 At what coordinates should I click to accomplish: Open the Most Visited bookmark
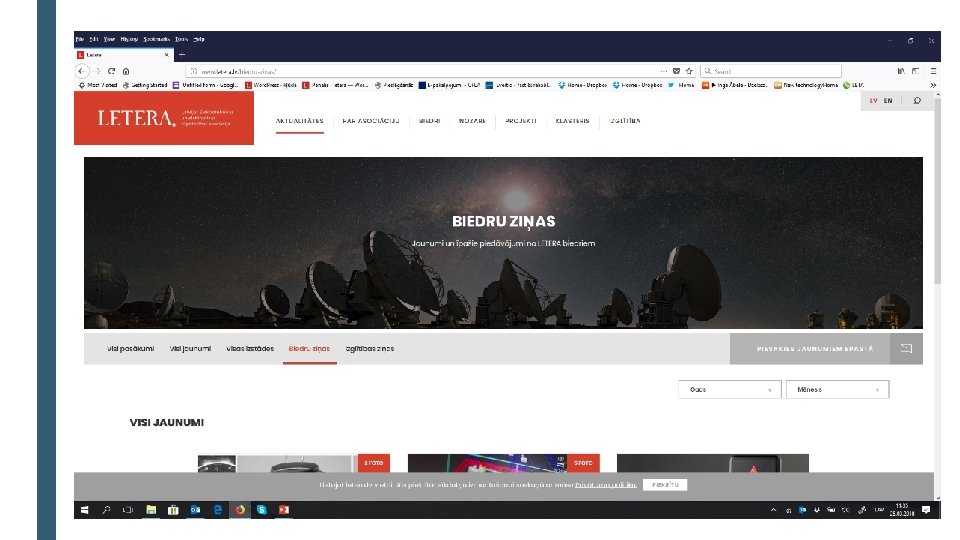pyautogui.click(x=98, y=85)
